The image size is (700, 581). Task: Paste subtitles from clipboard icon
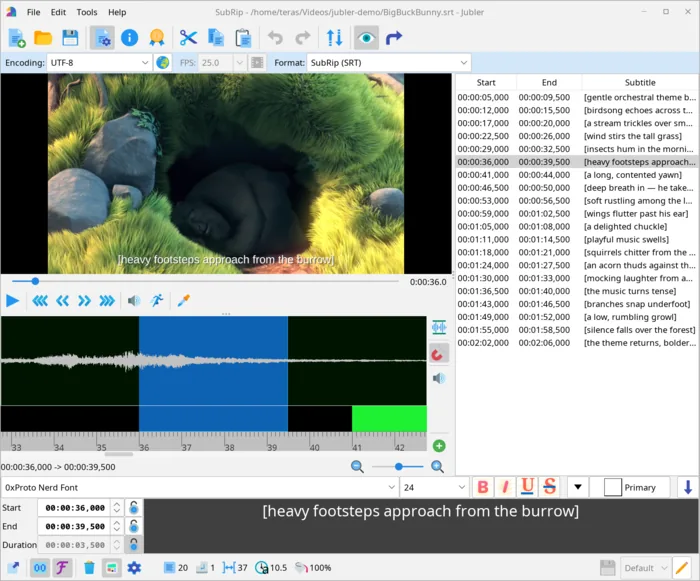(x=243, y=38)
